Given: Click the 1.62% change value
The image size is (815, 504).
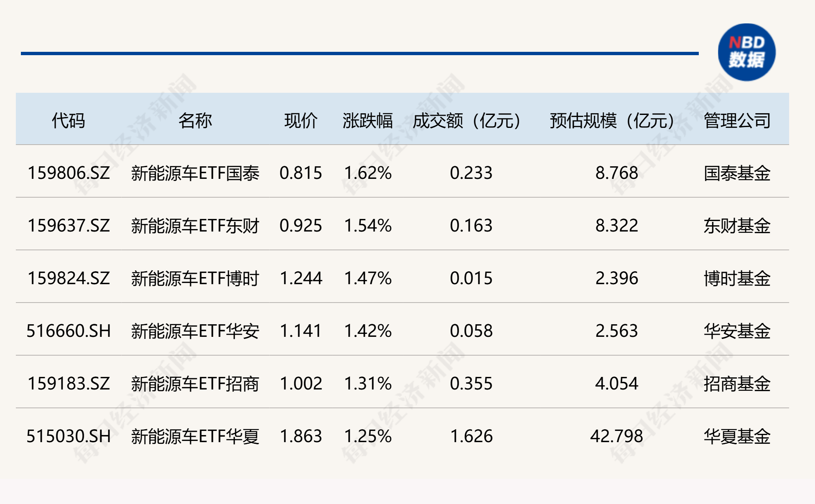Looking at the screenshot, I should [367, 173].
